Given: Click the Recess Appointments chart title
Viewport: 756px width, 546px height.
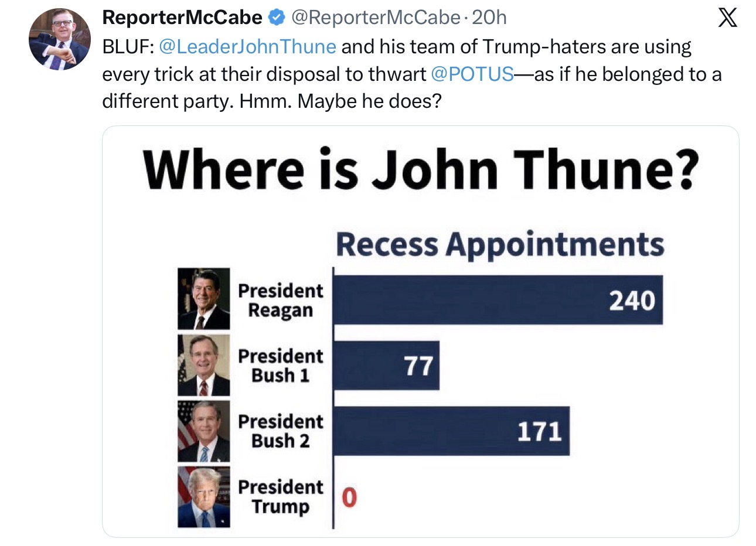Looking at the screenshot, I should (500, 245).
